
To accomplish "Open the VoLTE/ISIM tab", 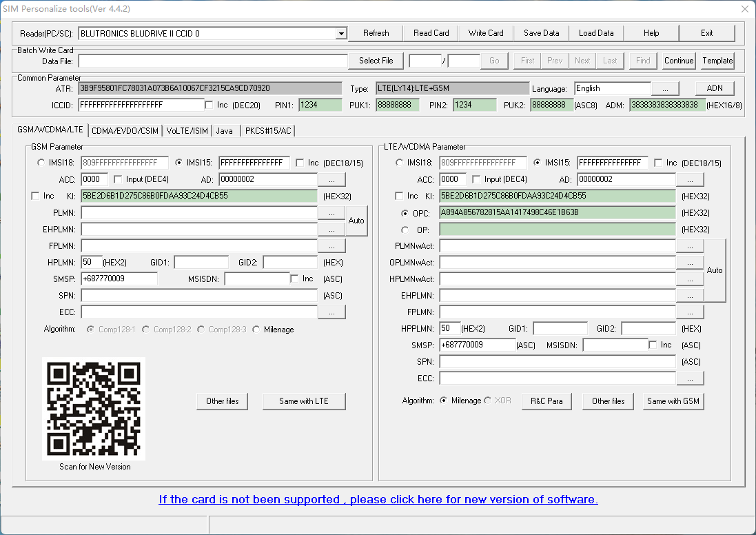I will pyautogui.click(x=187, y=130).
